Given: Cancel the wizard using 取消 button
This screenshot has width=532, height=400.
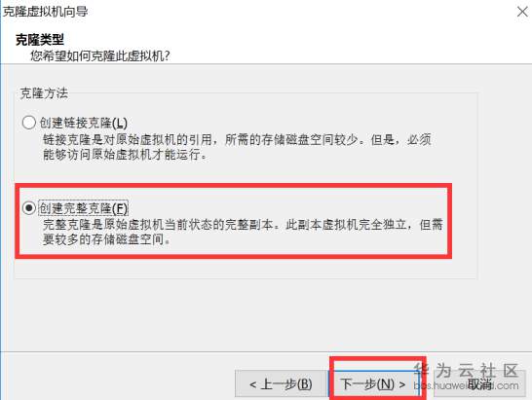Looking at the screenshot, I should pyautogui.click(x=479, y=383).
